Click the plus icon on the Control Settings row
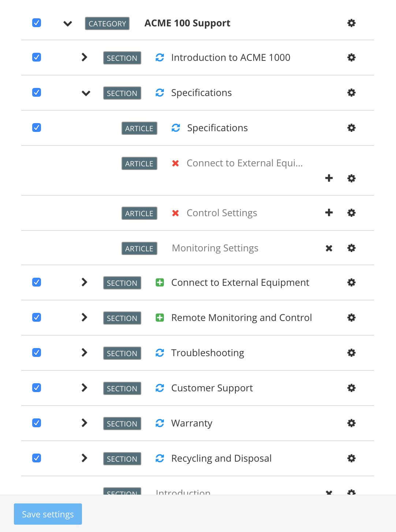 tap(329, 213)
